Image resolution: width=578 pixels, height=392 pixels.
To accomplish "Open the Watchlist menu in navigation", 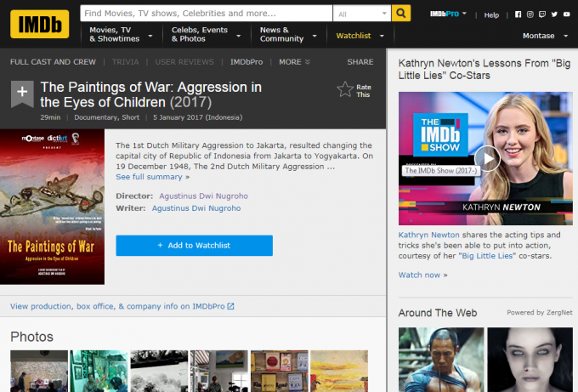I will pos(360,36).
